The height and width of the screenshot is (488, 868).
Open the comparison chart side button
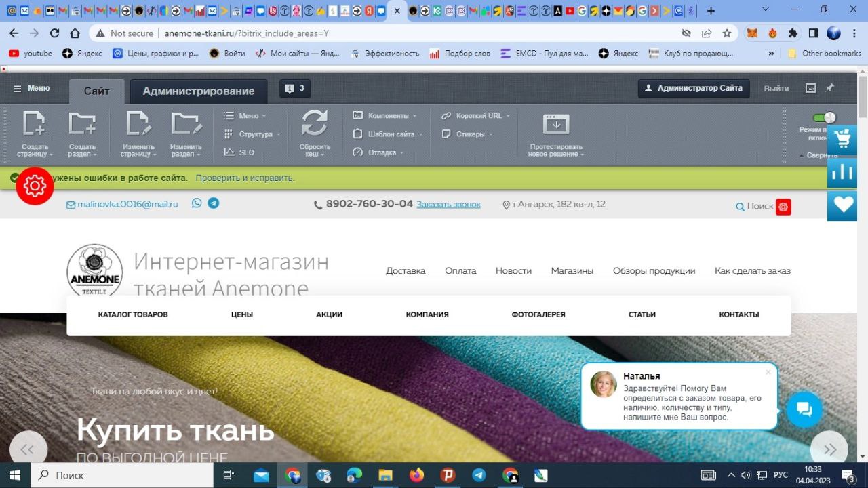click(x=842, y=172)
